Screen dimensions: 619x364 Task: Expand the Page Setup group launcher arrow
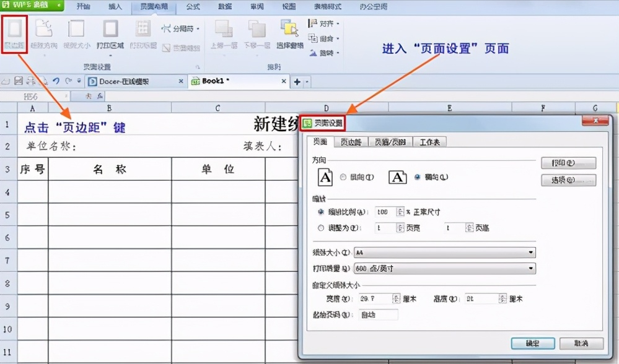point(198,67)
